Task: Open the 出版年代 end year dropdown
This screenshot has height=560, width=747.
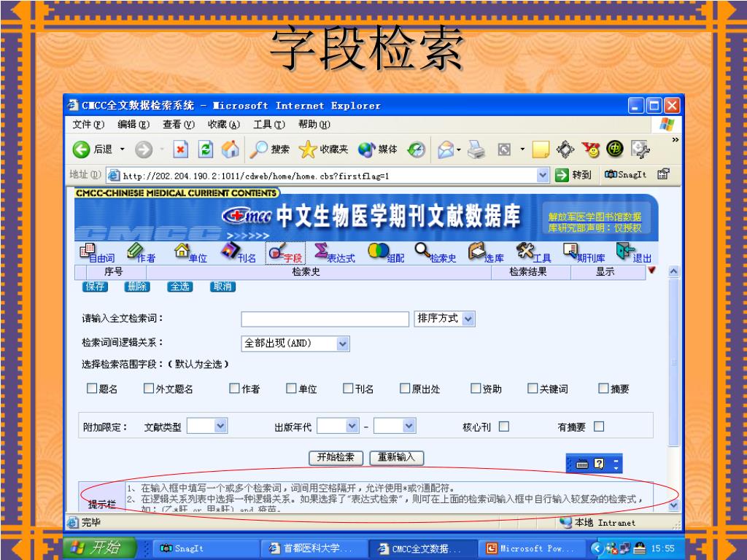Action: (395, 426)
